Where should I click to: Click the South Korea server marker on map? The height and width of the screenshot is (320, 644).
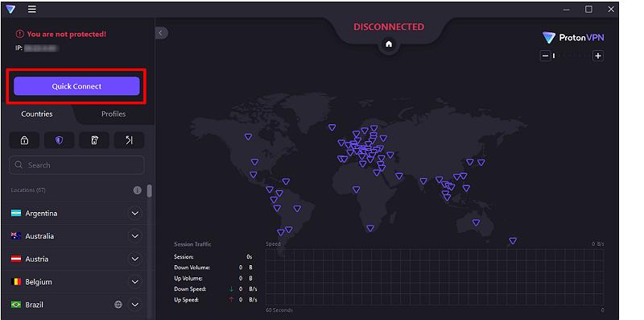pos(470,162)
